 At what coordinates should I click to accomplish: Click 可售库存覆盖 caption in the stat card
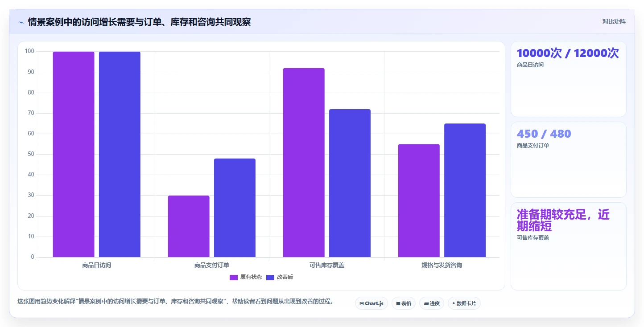(x=533, y=238)
